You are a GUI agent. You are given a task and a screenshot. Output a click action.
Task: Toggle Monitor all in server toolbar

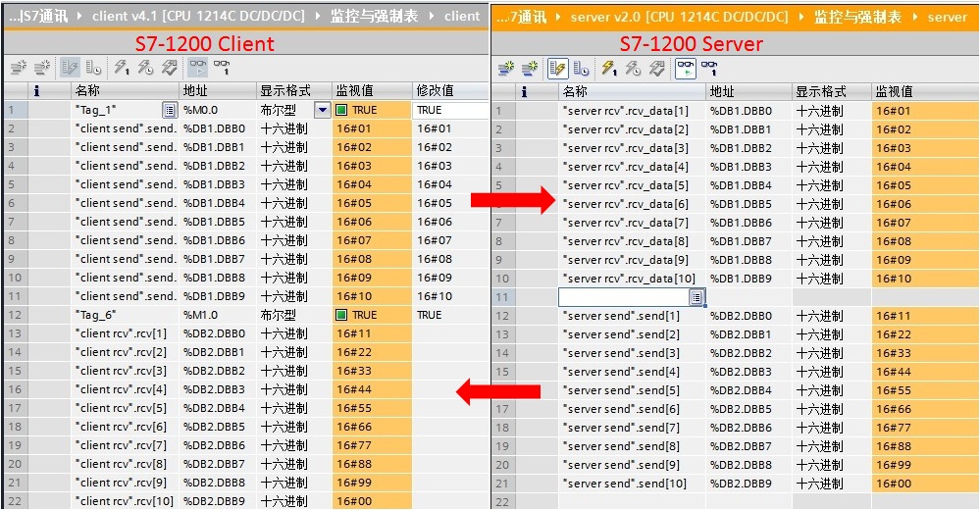(686, 68)
